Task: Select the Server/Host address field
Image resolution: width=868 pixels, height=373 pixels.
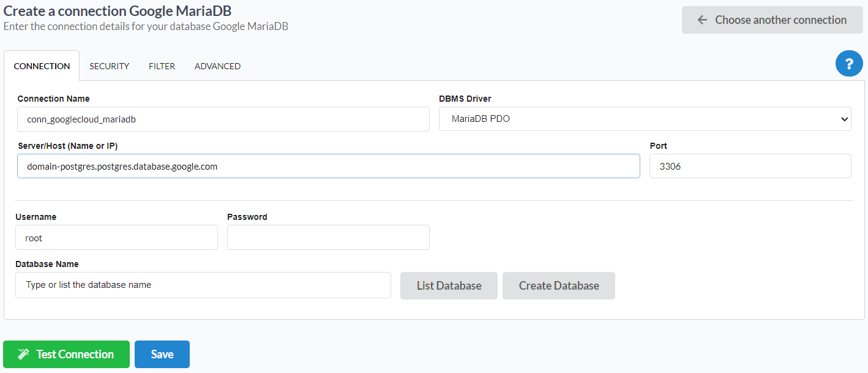Action: click(x=329, y=166)
